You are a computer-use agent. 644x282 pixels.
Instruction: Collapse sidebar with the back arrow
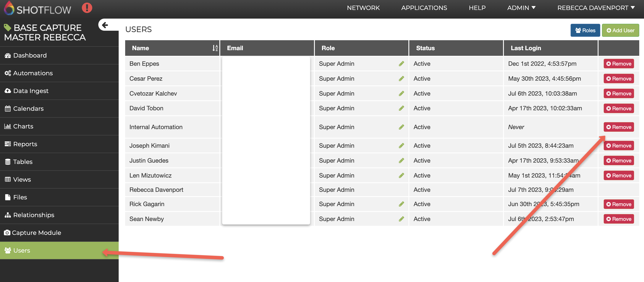[x=105, y=25]
